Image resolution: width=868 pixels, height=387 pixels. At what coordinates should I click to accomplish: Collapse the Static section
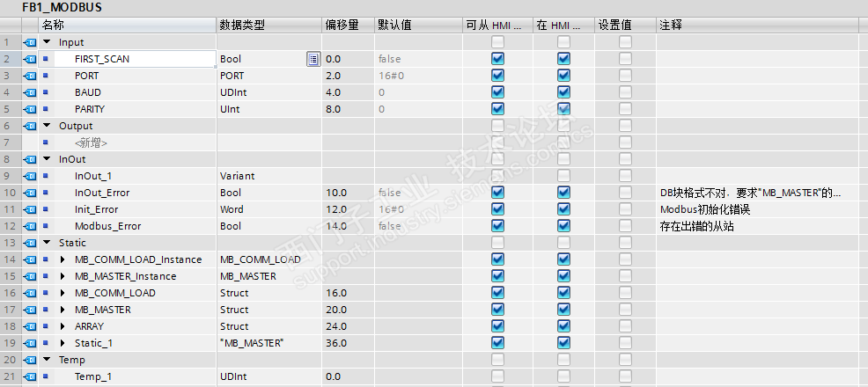(x=47, y=242)
